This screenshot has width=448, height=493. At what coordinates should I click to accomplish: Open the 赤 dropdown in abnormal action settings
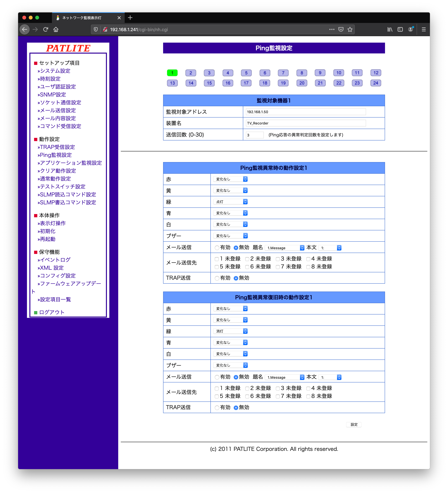(230, 179)
